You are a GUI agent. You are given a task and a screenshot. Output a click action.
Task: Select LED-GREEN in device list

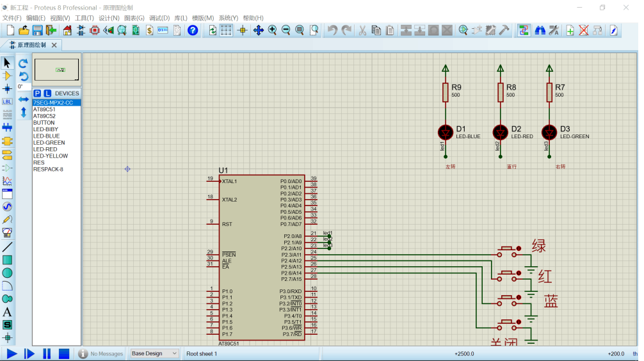[x=57, y=143]
